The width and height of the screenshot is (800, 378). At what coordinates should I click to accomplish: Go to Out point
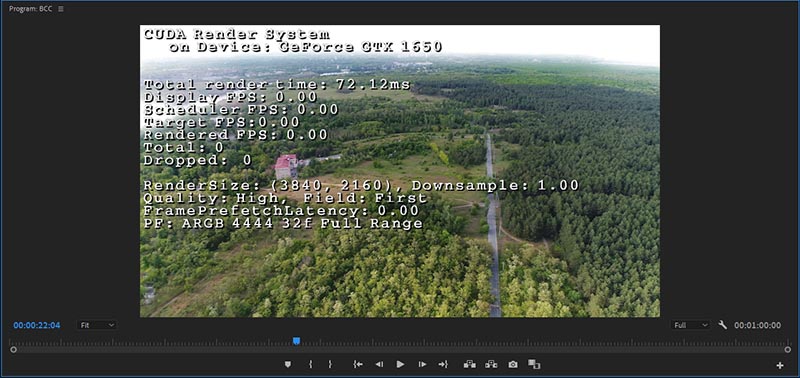[x=443, y=364]
